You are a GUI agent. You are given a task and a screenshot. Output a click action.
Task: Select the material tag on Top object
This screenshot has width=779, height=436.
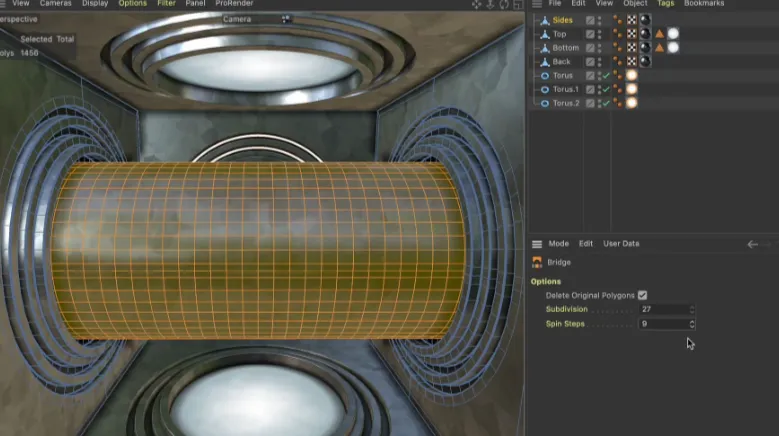pyautogui.click(x=645, y=34)
